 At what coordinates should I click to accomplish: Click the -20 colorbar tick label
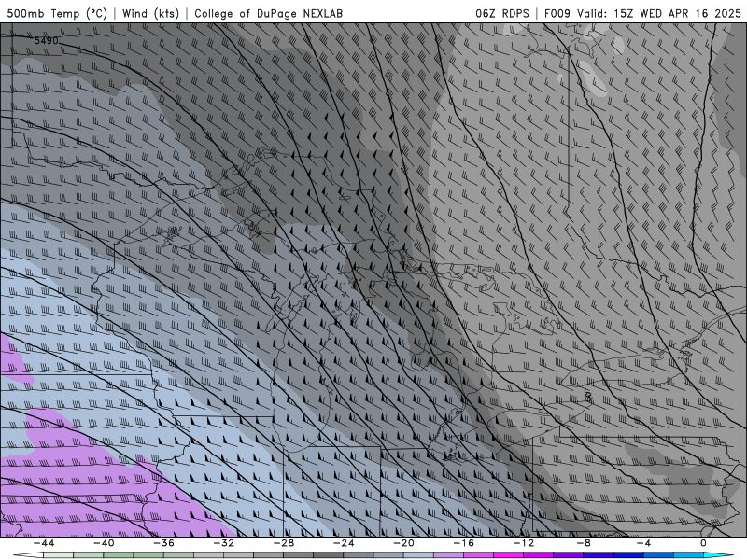[403, 543]
